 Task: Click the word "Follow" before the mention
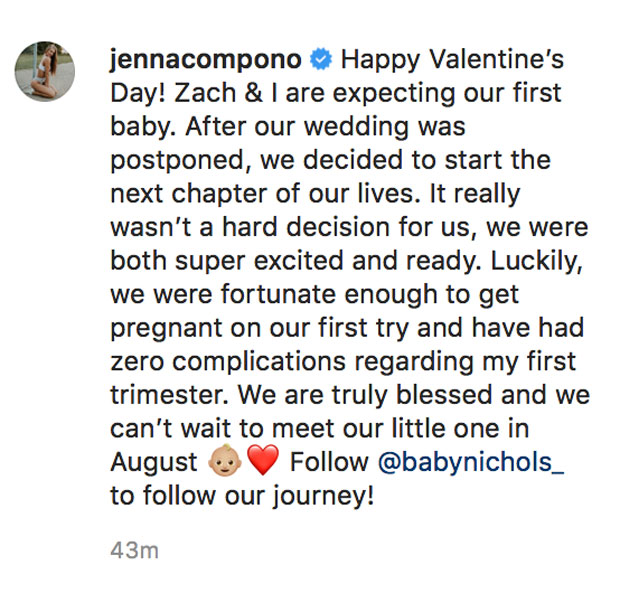coord(329,463)
